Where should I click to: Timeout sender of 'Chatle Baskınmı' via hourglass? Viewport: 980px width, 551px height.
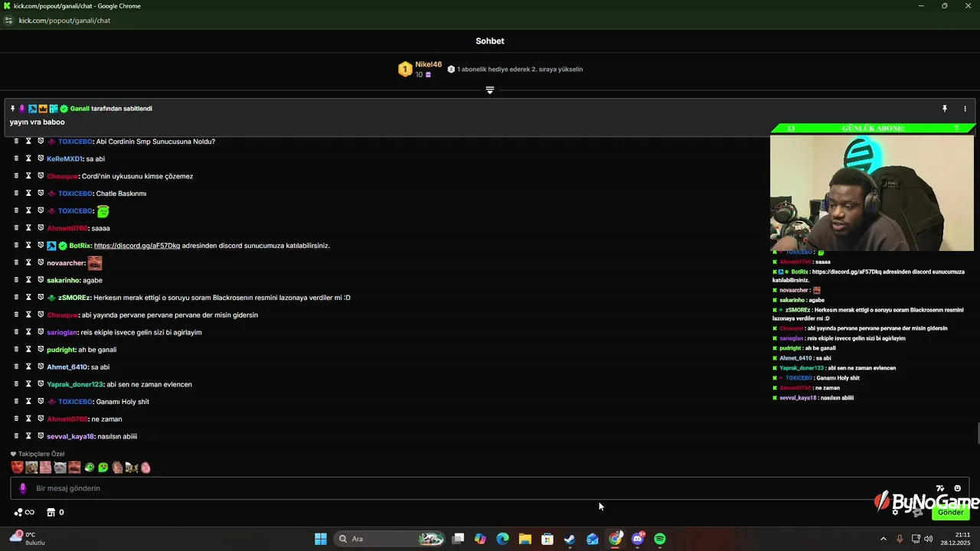[x=28, y=193]
